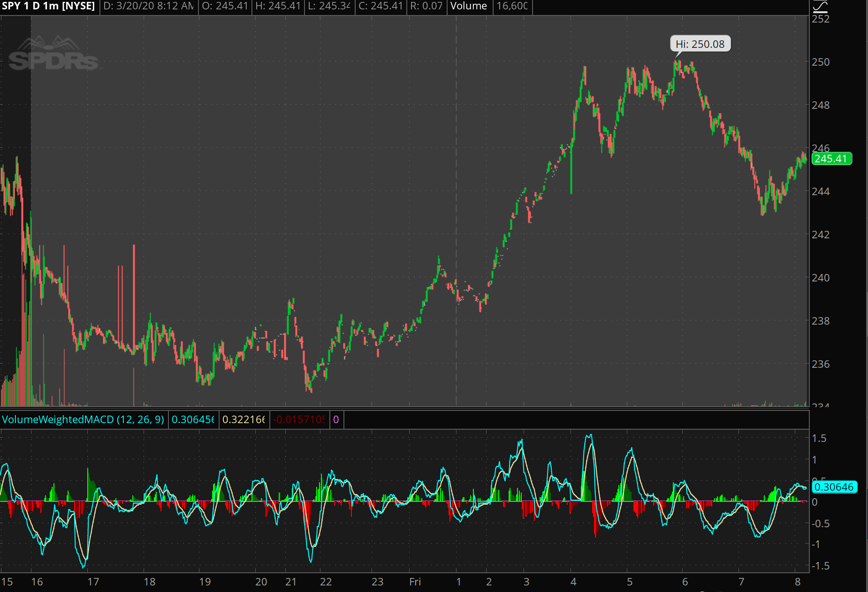868x592 pixels.
Task: Select the VolumeWeightedMACD (12, 26, 9) study label
Action: [x=83, y=419]
